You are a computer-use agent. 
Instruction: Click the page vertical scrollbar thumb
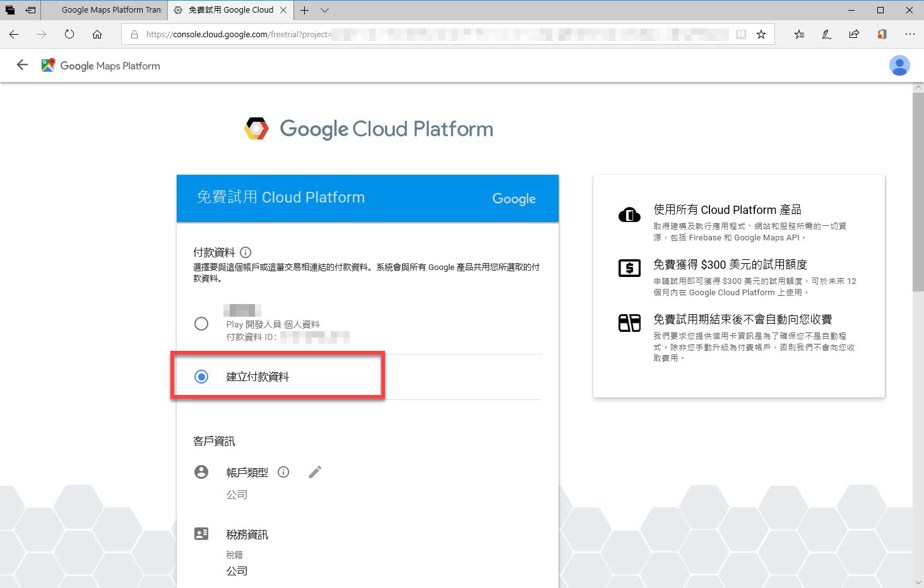[x=918, y=192]
